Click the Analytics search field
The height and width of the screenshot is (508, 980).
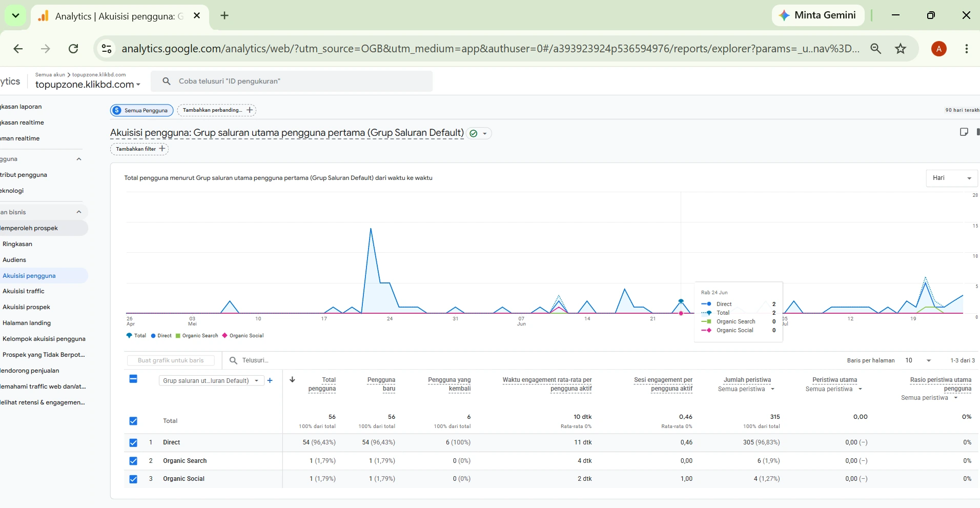coord(295,81)
